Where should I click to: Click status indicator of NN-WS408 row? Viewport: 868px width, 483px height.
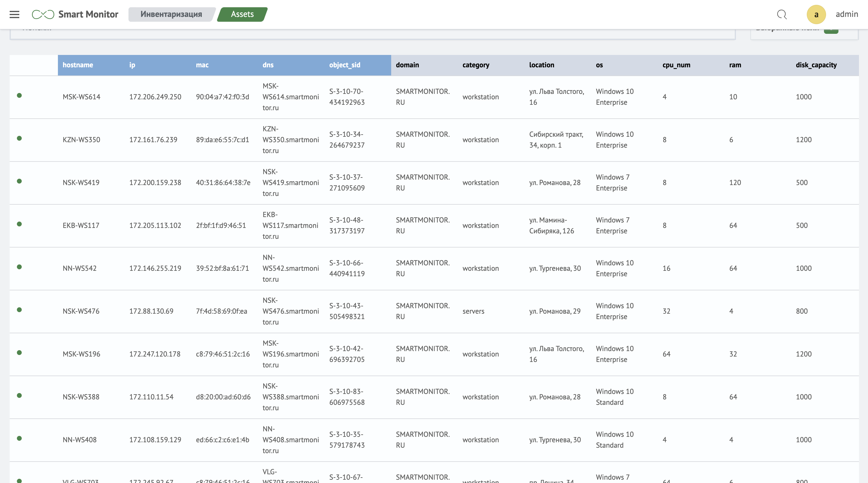coord(19,438)
